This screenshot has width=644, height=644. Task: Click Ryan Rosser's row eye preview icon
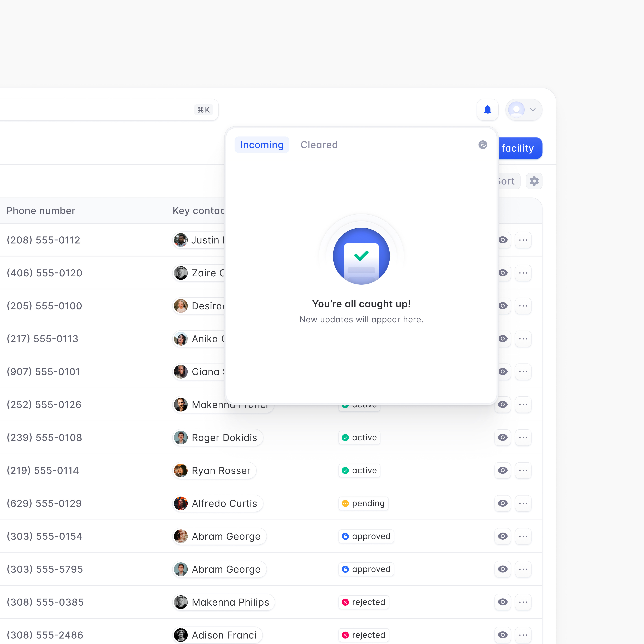tap(502, 470)
